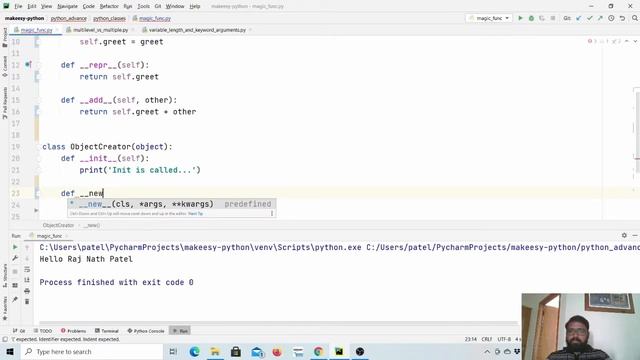Open Windows Start menu
This screenshot has width=640, height=360.
click(x=10, y=351)
